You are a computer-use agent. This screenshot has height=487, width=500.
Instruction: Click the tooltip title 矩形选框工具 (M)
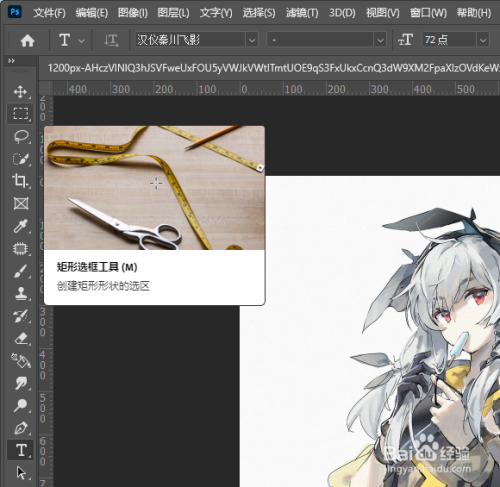97,267
